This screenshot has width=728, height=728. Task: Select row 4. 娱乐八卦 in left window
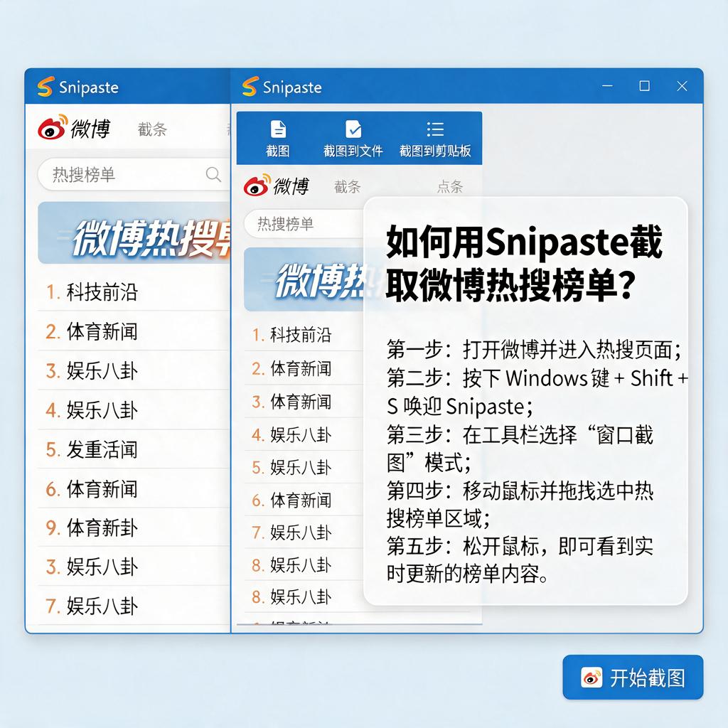click(x=134, y=410)
